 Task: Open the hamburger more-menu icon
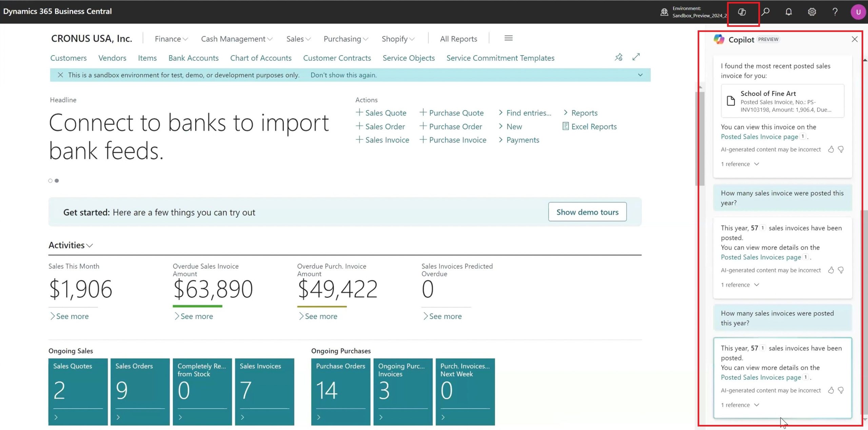pyautogui.click(x=508, y=38)
